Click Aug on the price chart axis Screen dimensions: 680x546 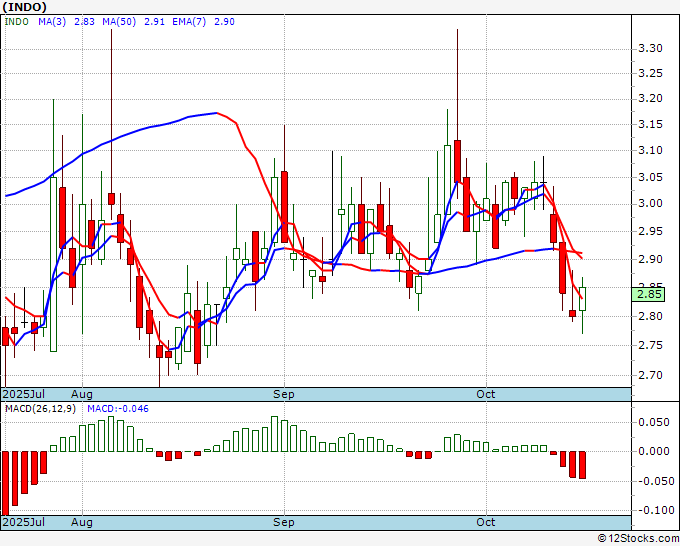coord(82,394)
